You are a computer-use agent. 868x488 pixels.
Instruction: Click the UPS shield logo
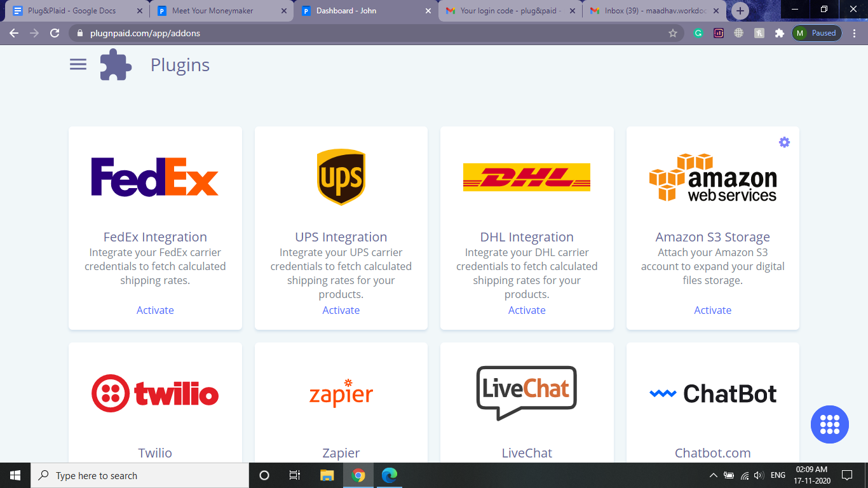[x=341, y=177]
